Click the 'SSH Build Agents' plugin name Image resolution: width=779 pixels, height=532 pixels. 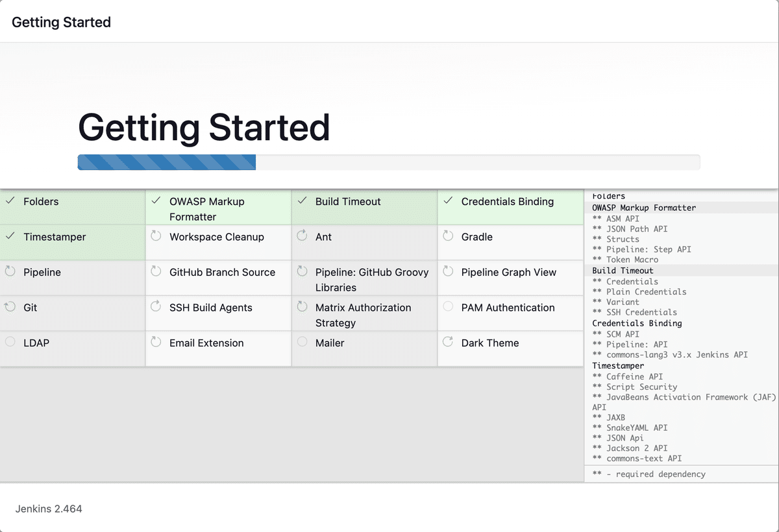tap(211, 308)
